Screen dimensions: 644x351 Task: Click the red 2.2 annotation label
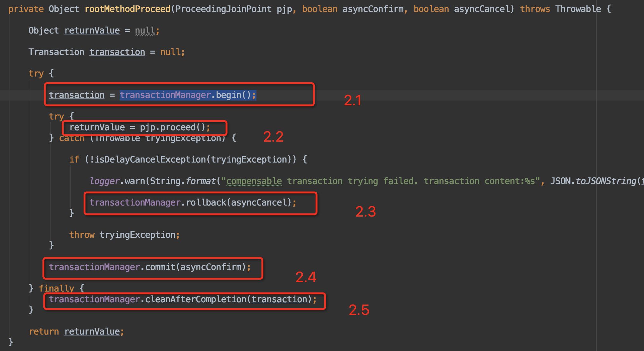273,137
